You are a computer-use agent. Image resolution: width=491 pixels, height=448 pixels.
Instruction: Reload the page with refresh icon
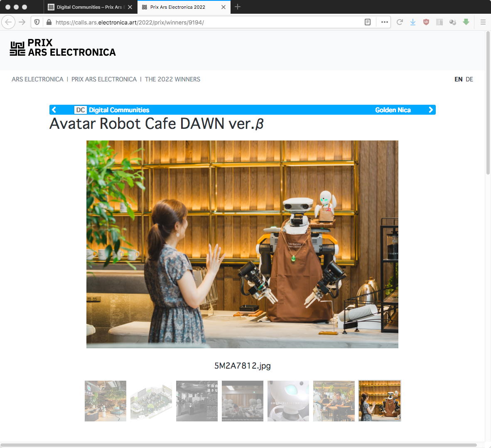400,22
